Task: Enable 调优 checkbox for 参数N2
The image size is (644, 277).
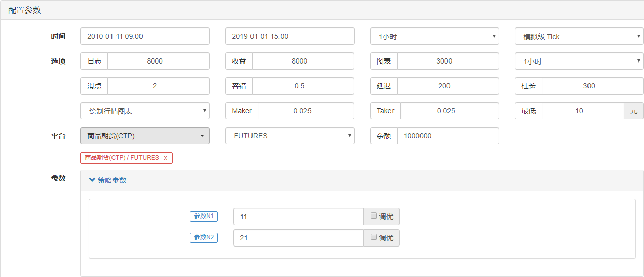Action: click(374, 237)
